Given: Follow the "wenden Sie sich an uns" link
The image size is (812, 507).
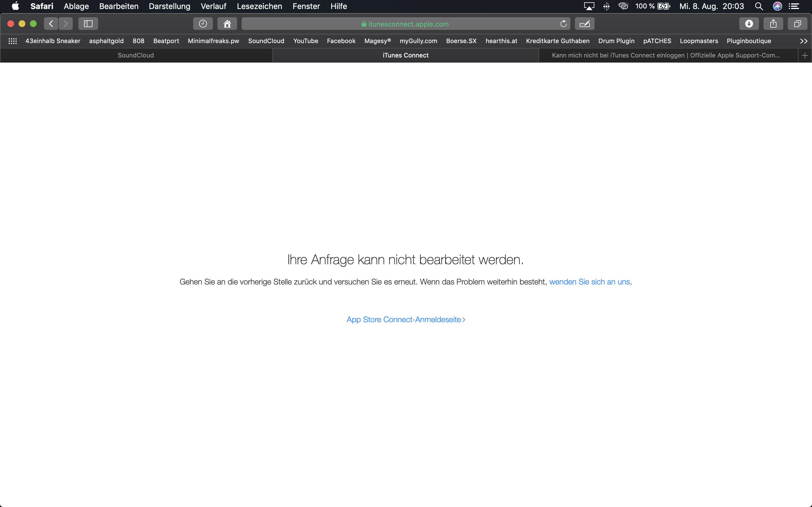Looking at the screenshot, I should tap(589, 282).
